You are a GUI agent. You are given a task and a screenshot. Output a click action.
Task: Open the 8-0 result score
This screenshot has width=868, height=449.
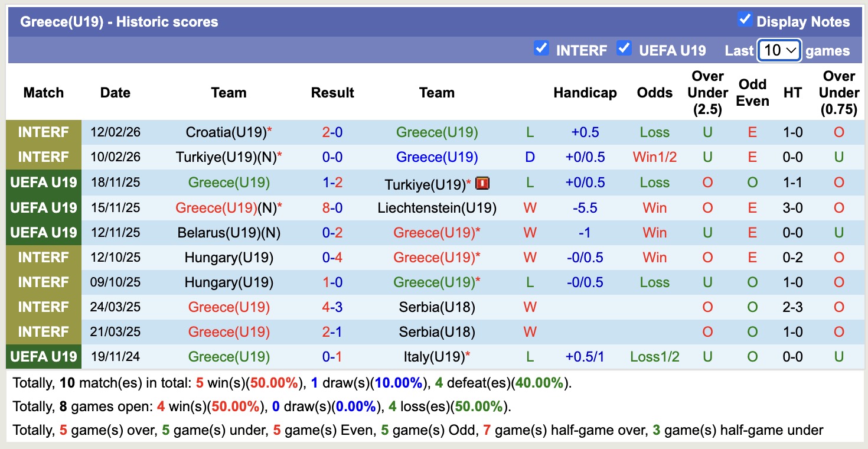332,208
